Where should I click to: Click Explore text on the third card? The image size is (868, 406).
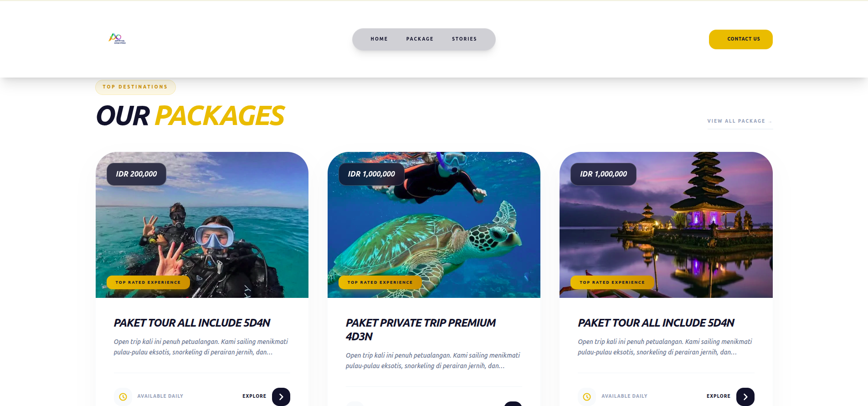[x=719, y=396]
